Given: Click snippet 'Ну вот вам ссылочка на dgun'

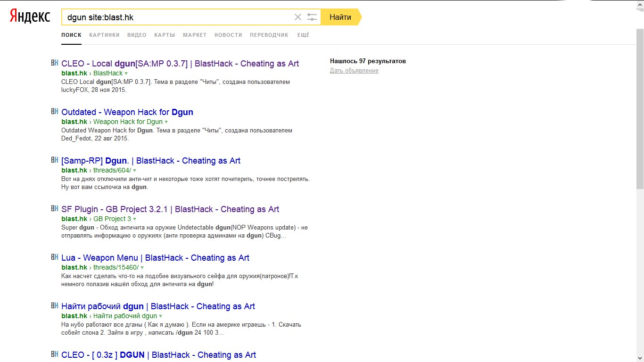Looking at the screenshot, I should coord(105,187).
